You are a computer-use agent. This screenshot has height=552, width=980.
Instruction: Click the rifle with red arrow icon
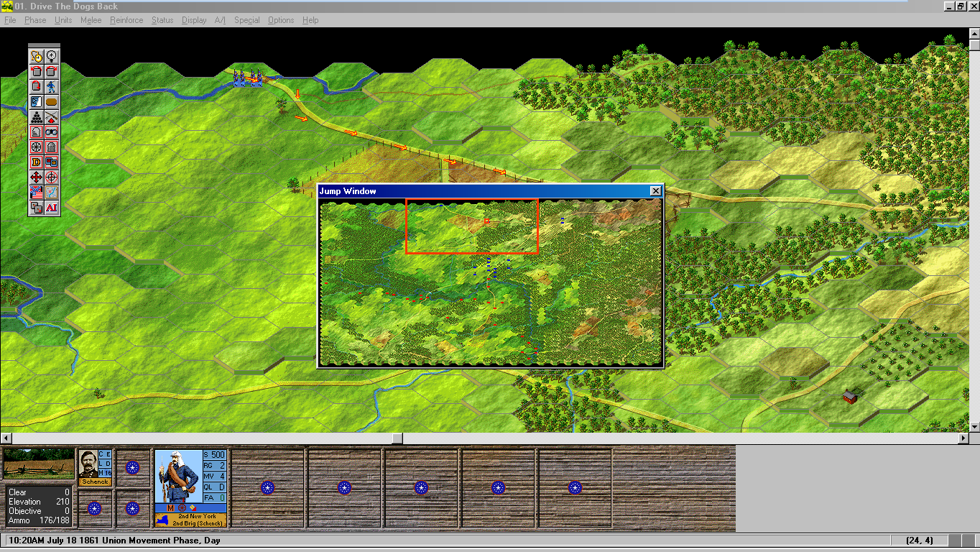[52, 116]
